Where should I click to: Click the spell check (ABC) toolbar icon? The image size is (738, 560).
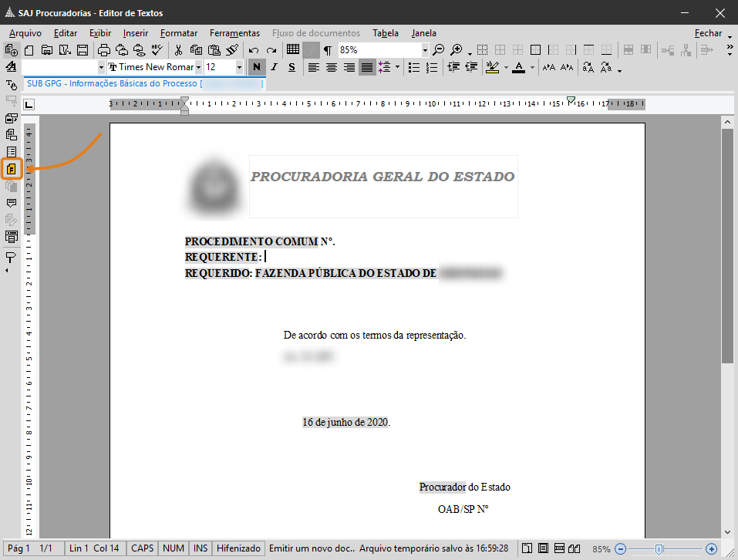coord(157,49)
